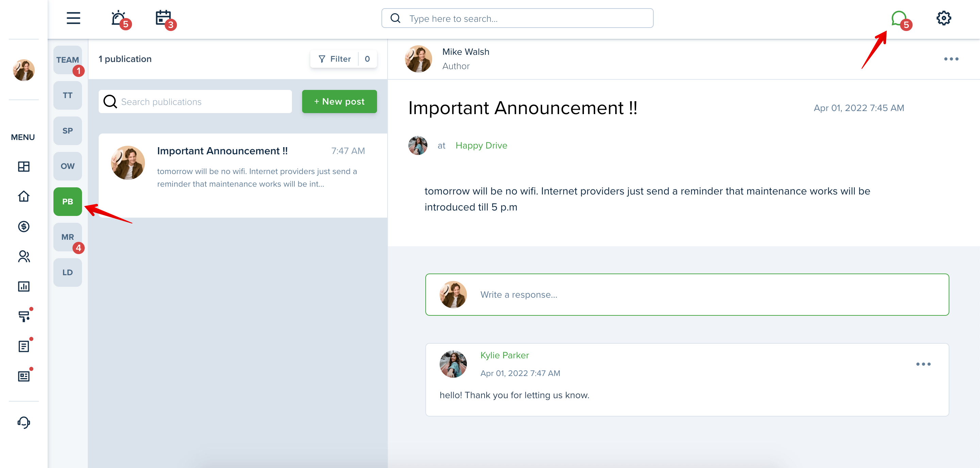Click the '1 publication' count text

pyautogui.click(x=125, y=59)
